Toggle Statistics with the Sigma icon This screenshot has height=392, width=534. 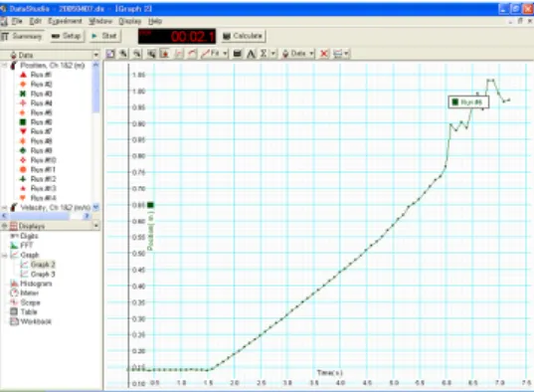(x=264, y=54)
